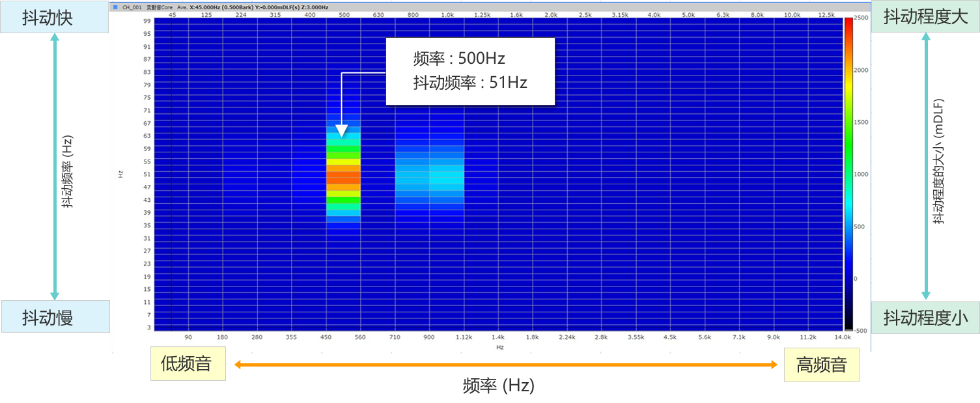
Task: Select the 抖动快 label box
Action: click(55, 18)
